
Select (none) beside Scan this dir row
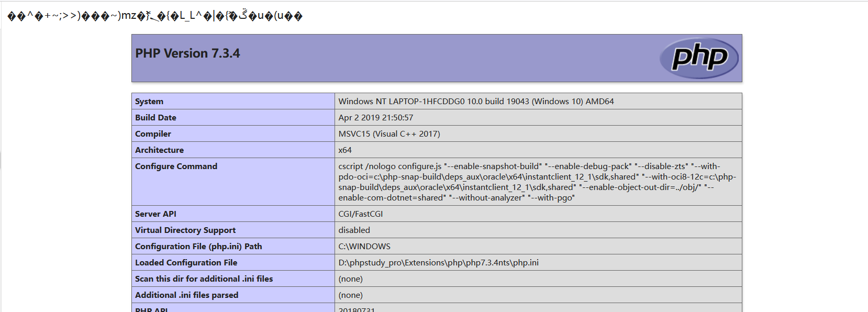(x=350, y=279)
